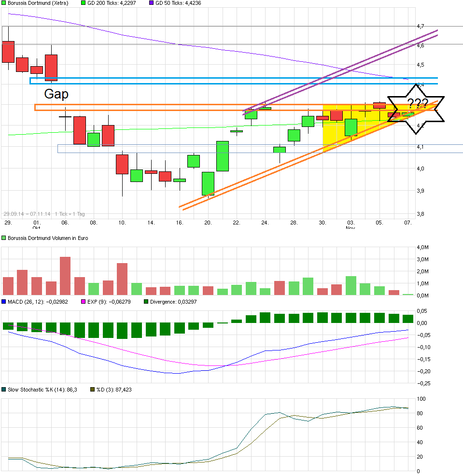This screenshot has height=476, width=463.
Task: Toggle the MACD indicator panel display
Action: pyautogui.click(x=4, y=301)
